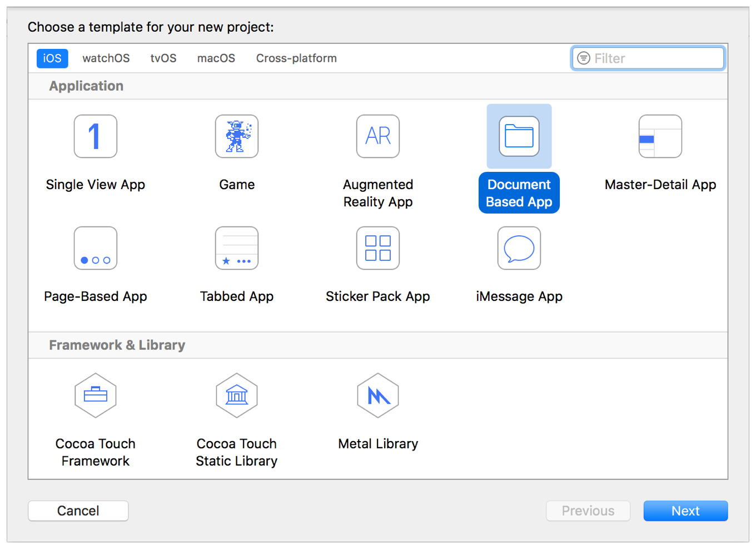Open the tvOS template section
Image resolution: width=756 pixels, height=549 pixels.
click(x=163, y=58)
